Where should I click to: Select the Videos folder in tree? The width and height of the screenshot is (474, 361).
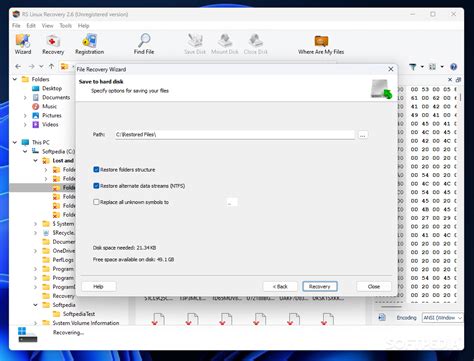click(x=50, y=124)
